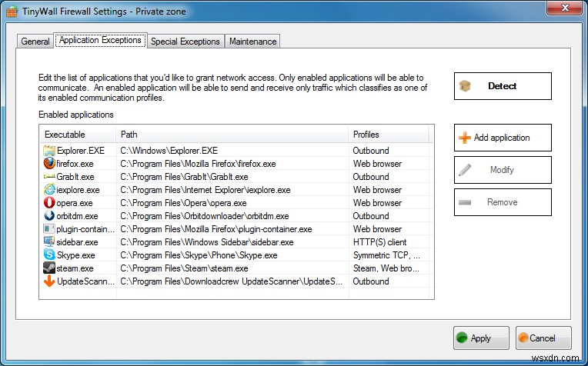This screenshot has width=588, height=366.
Task: Click the Internet Explorer icon
Action: coord(49,190)
